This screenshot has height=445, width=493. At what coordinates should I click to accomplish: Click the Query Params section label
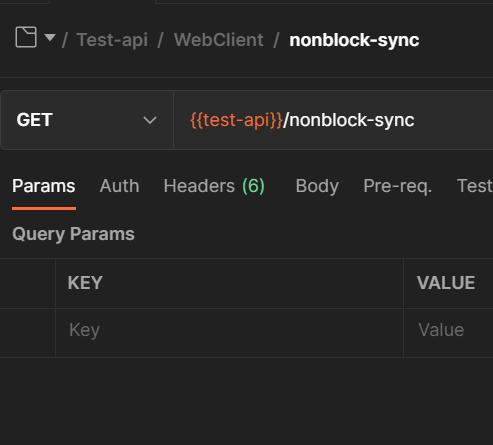[x=73, y=234]
